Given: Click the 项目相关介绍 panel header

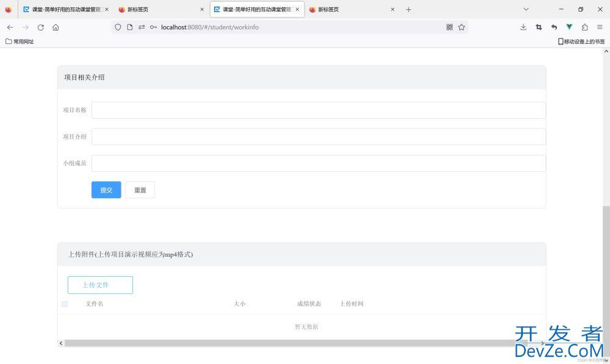Looking at the screenshot, I should point(301,77).
